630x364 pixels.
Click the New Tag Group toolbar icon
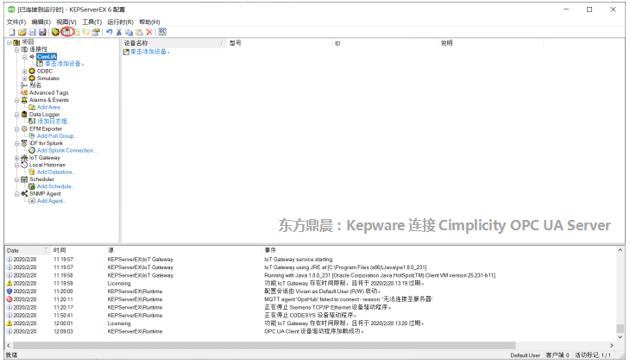(76, 32)
